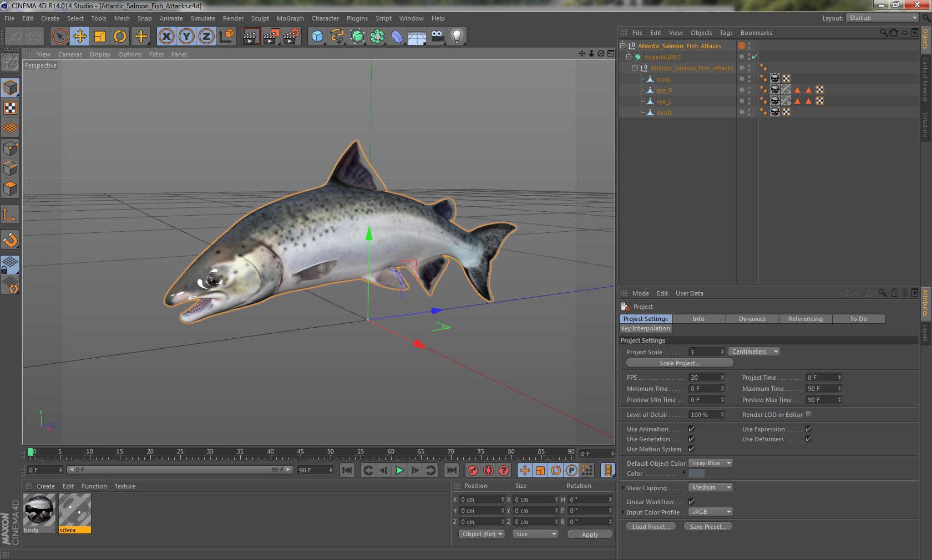Select the Live Selection tool
Viewport: 932px width, 560px height.
(x=60, y=37)
